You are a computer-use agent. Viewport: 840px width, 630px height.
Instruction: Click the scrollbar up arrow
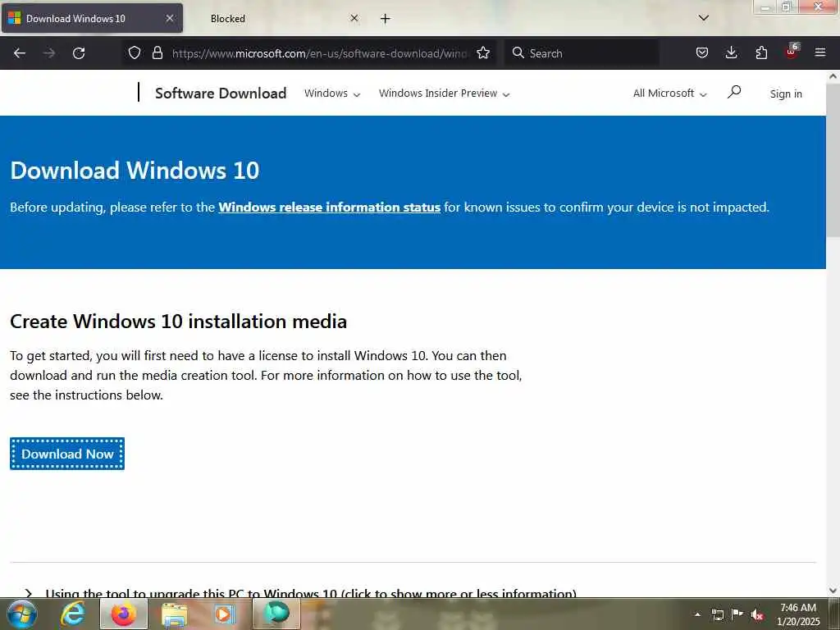point(833,76)
